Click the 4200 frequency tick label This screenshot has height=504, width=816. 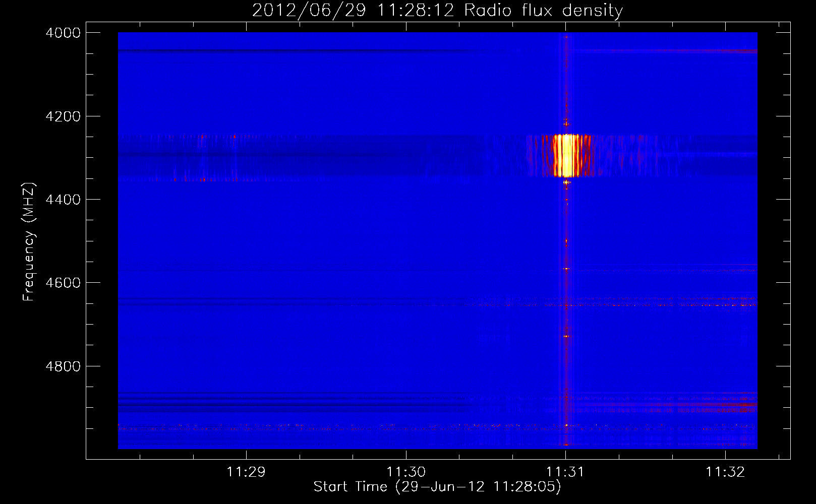pos(63,116)
